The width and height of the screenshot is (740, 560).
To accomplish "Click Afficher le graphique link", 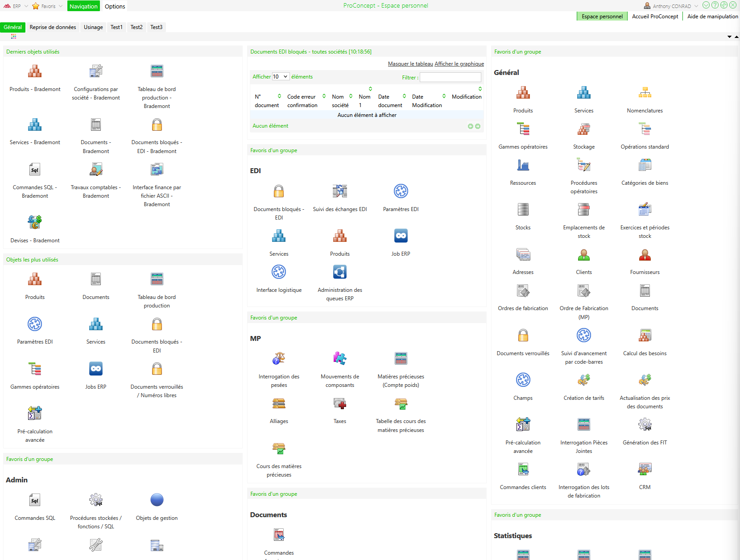I will [459, 64].
